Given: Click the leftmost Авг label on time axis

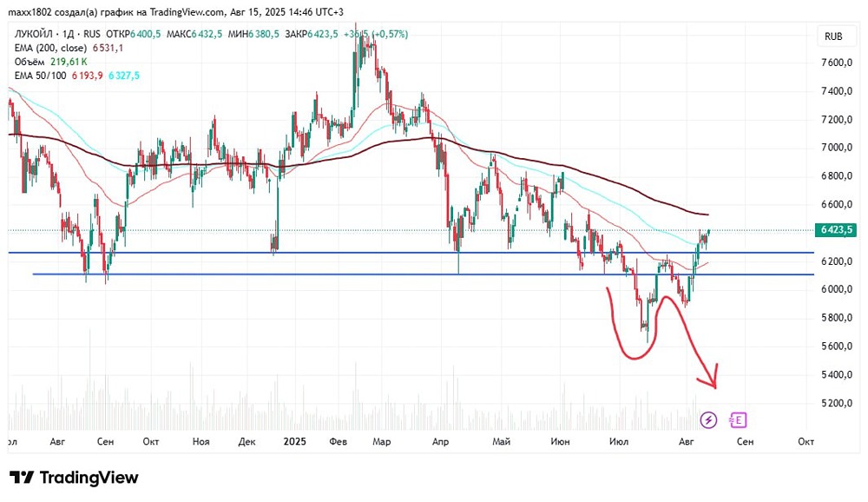Looking at the screenshot, I should (57, 441).
